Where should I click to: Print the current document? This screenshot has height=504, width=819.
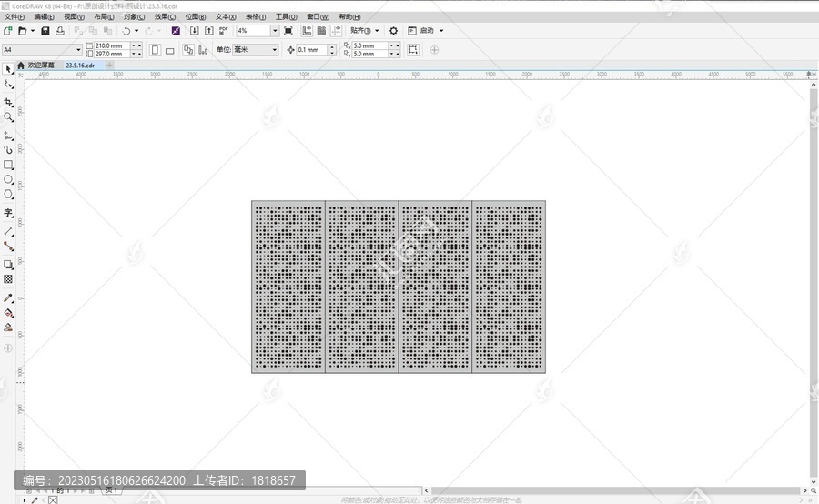point(60,31)
